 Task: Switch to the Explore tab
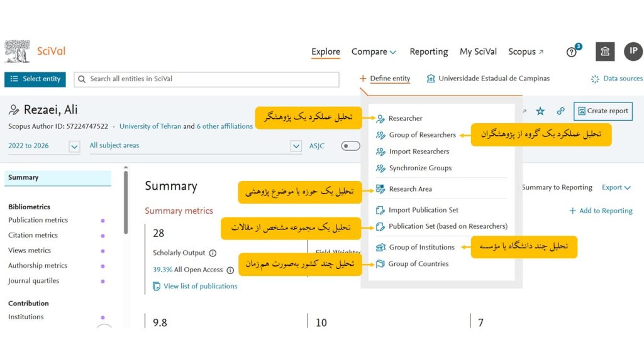[326, 52]
